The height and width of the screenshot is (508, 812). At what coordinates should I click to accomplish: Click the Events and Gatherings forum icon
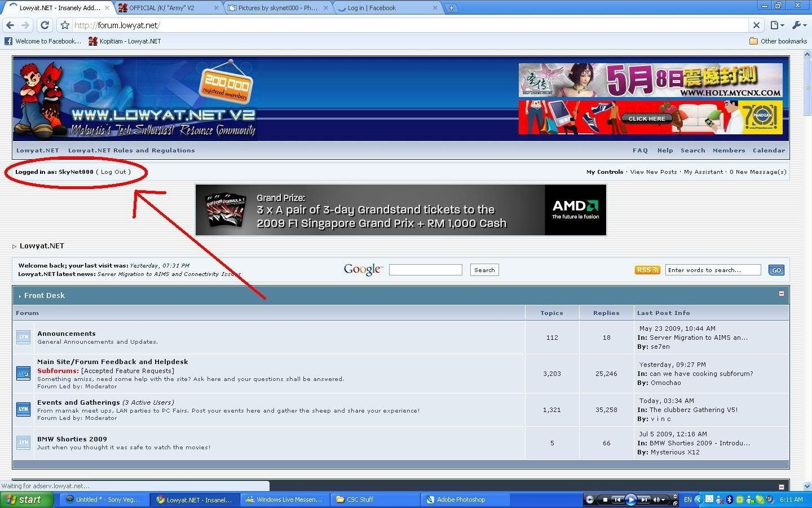pos(23,409)
